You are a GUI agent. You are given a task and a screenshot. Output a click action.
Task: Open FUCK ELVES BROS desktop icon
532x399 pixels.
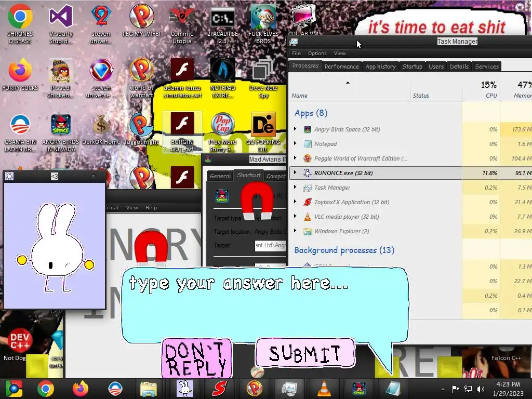point(263,24)
